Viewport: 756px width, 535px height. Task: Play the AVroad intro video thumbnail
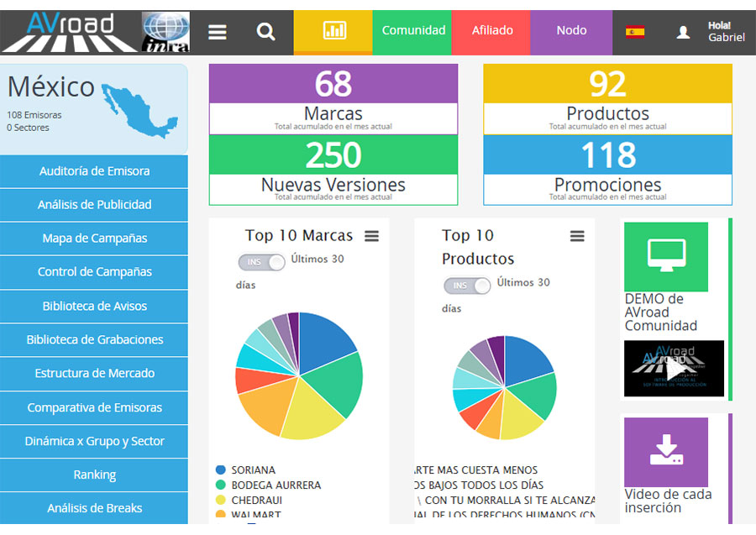(674, 369)
